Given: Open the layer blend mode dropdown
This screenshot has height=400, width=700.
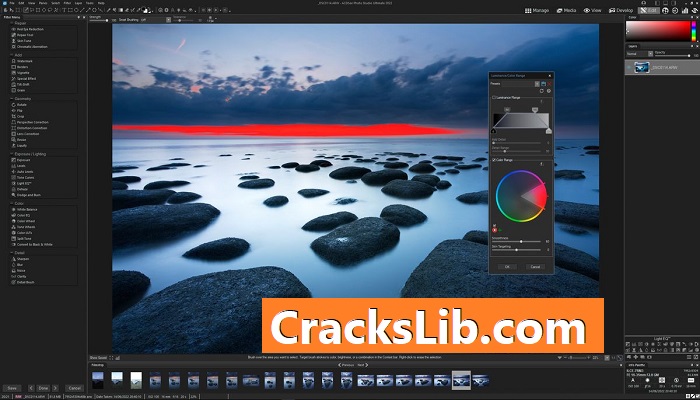Looking at the screenshot, I should coord(650,54).
